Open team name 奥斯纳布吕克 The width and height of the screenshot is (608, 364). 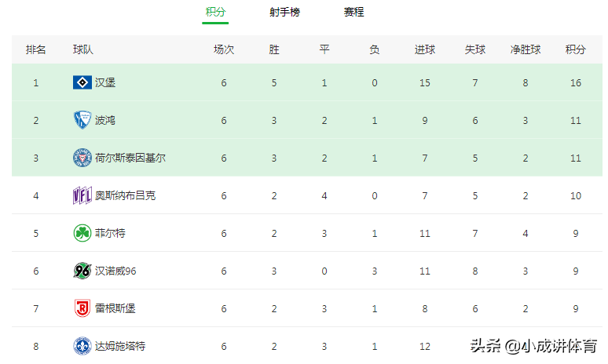point(125,195)
